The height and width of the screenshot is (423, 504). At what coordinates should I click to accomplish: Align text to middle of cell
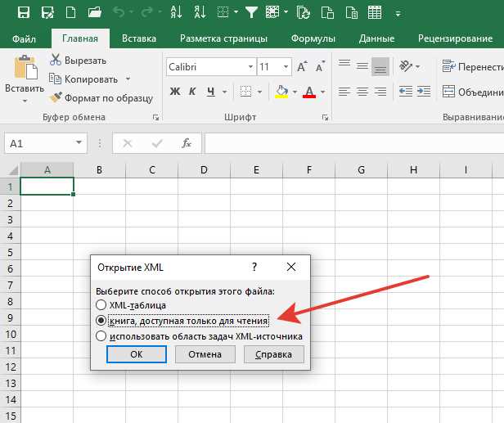[x=362, y=66]
